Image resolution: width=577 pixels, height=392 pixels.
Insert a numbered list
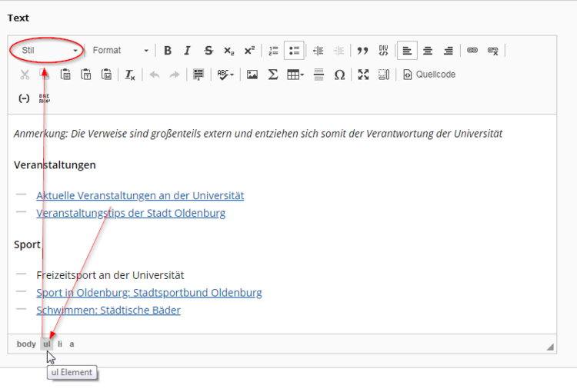pos(273,51)
